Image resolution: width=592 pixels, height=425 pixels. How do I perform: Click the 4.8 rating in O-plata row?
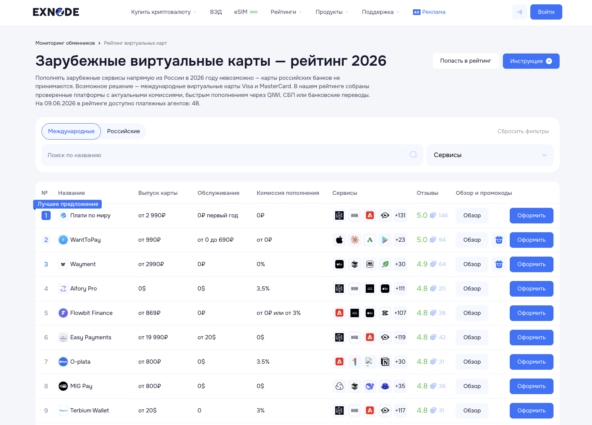tap(422, 362)
